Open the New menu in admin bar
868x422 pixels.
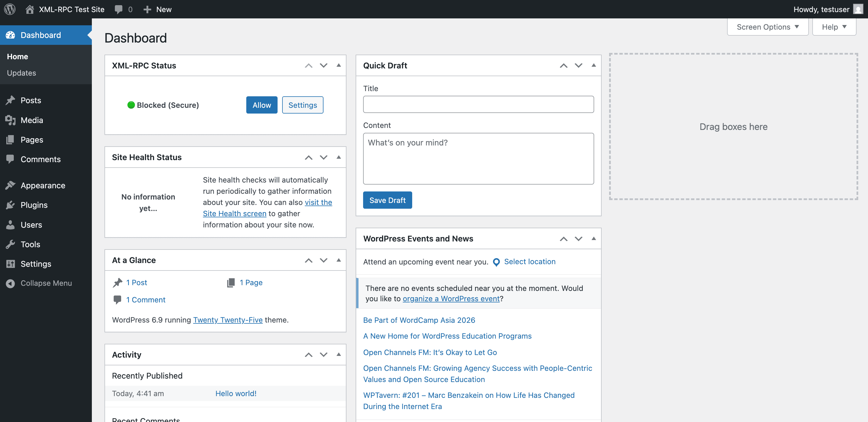157,9
